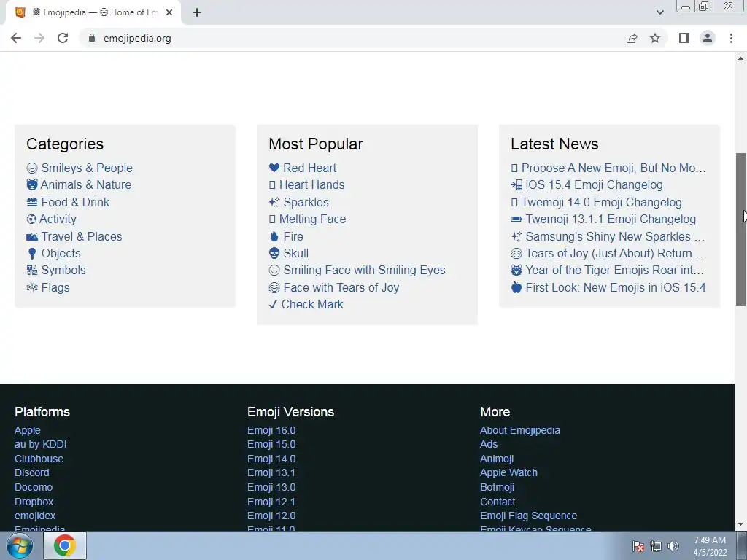The image size is (747, 560).
Task: Click the bear icon beside Animals & Nature
Action: [32, 184]
